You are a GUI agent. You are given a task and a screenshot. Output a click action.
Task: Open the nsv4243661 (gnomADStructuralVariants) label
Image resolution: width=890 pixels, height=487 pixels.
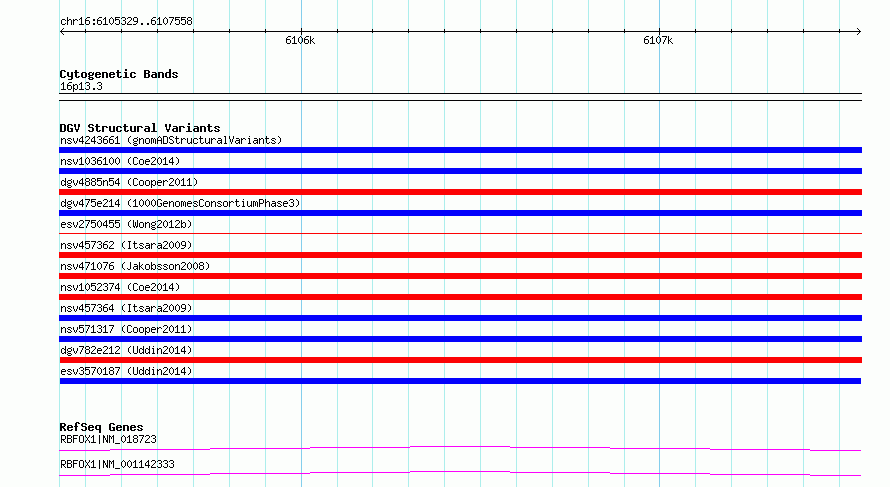coord(171,140)
